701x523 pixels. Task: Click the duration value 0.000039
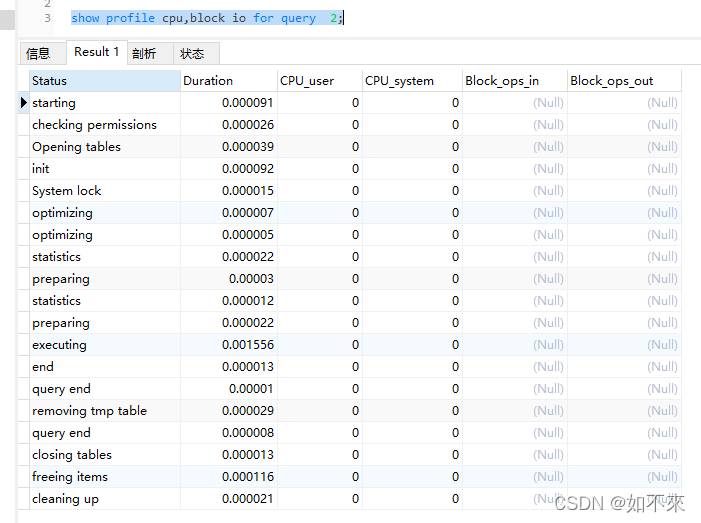(x=248, y=147)
